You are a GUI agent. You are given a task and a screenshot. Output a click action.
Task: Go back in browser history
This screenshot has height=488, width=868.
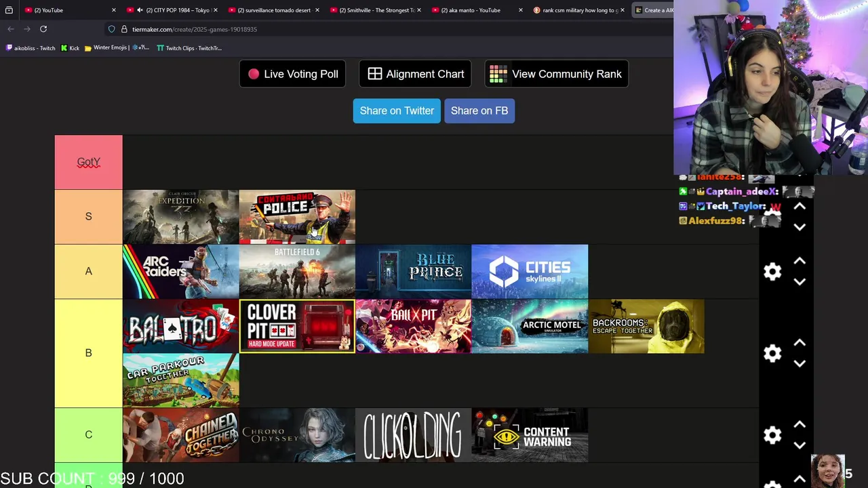pyautogui.click(x=11, y=29)
